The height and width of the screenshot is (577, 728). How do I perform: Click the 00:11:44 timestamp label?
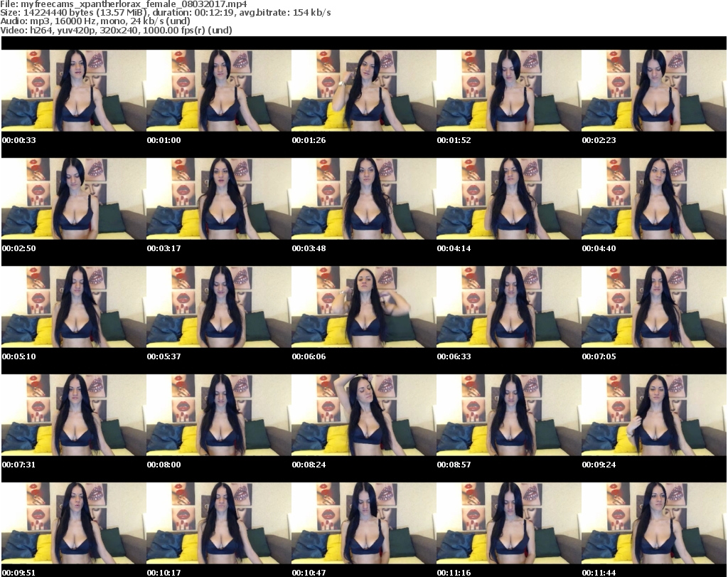click(599, 573)
